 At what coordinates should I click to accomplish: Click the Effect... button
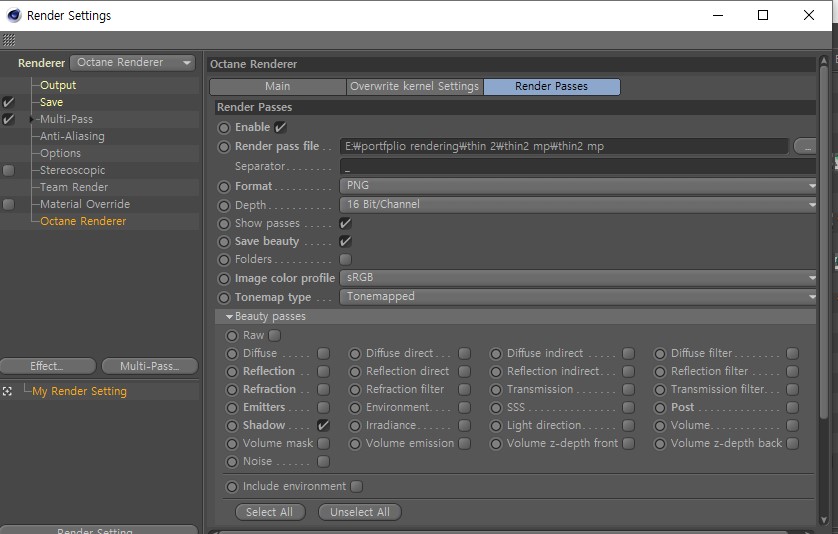[48, 366]
